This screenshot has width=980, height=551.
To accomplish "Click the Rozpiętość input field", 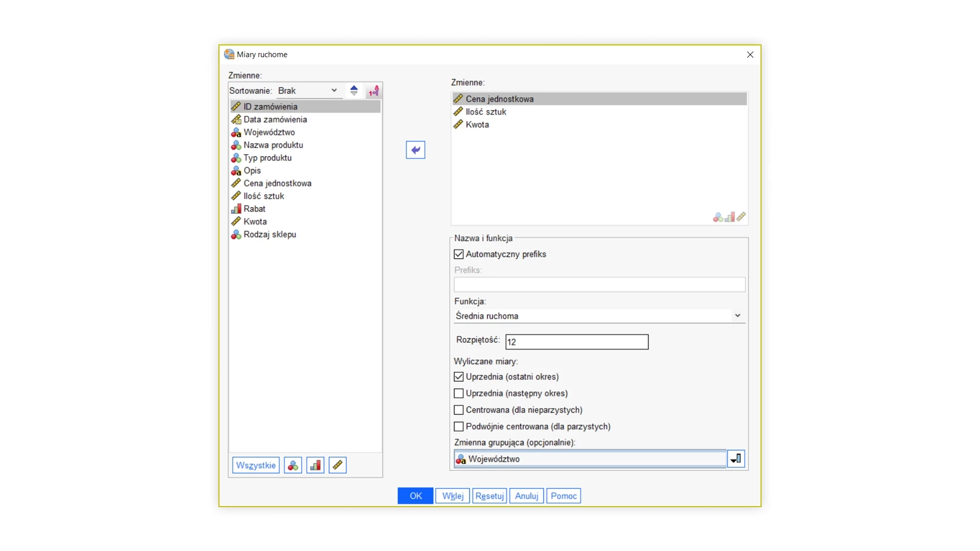I will [x=576, y=342].
